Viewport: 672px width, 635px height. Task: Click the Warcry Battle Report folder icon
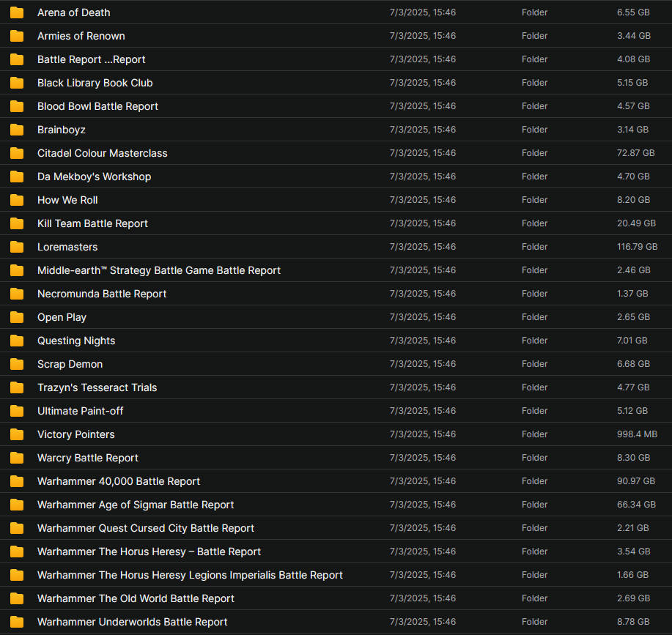tap(17, 458)
